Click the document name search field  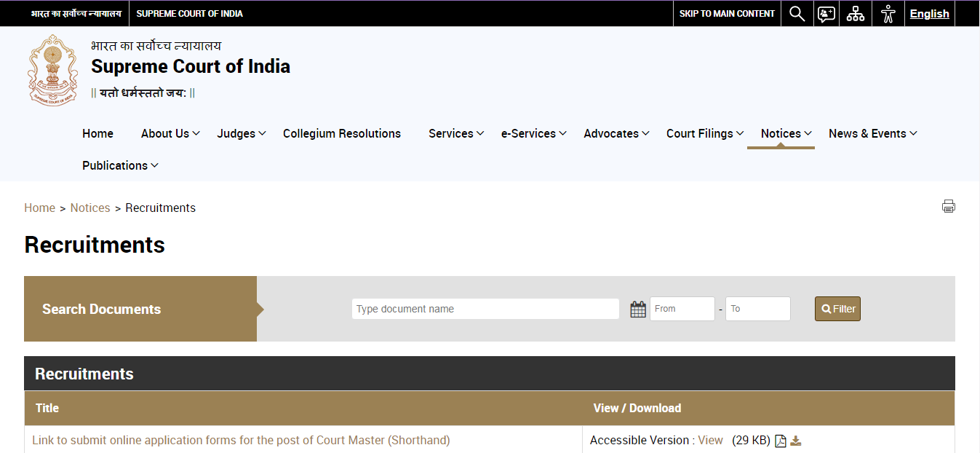click(485, 309)
